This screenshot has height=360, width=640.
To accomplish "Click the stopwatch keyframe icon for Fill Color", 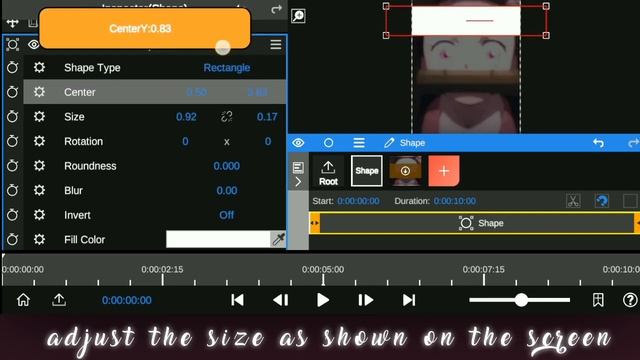I will point(12,239).
